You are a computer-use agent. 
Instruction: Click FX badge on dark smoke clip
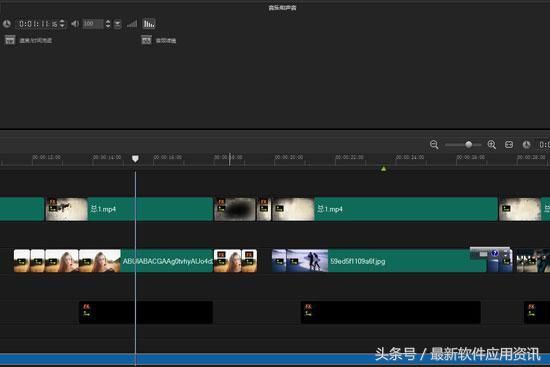[x=221, y=202]
